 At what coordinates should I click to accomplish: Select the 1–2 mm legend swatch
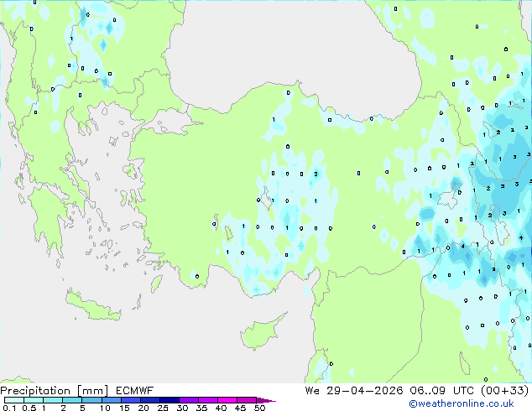click(x=53, y=400)
